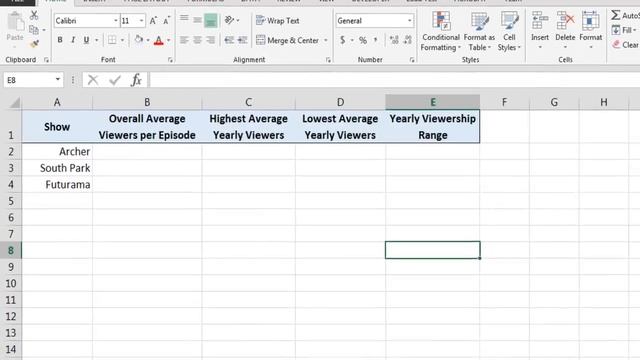Click Insert cells icon
Viewport: 640px width, 360px height.
(x=540, y=20)
